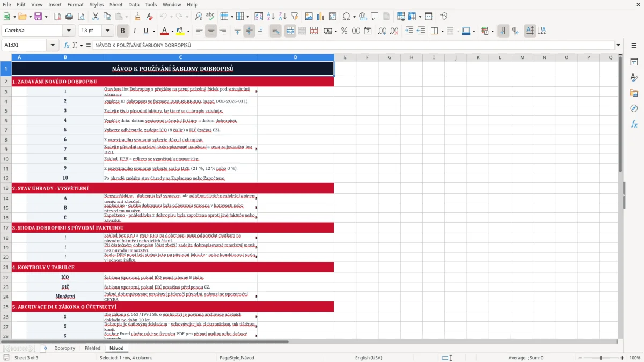Viewport: 644px width, 362px height.
Task: Apply the red font color swatch
Action: [165, 31]
